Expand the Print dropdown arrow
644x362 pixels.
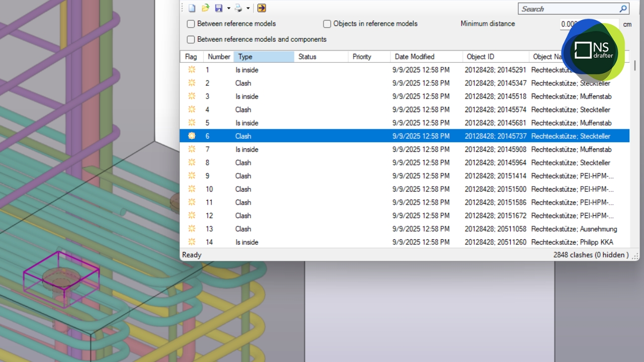tap(248, 9)
